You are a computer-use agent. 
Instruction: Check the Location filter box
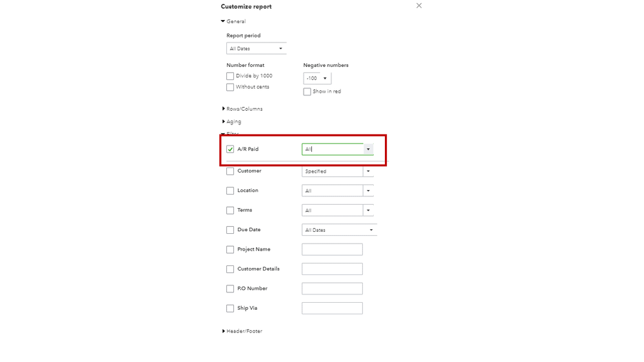[230, 191]
